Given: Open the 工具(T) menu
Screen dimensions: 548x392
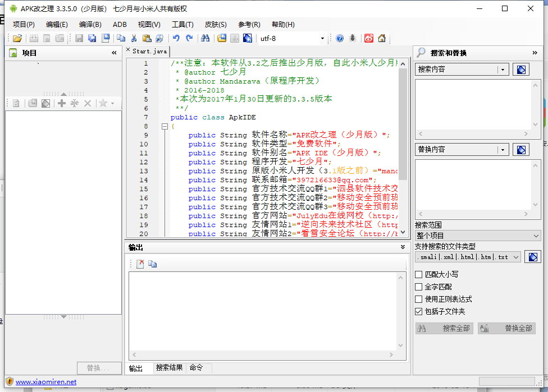Looking at the screenshot, I should pos(182,25).
